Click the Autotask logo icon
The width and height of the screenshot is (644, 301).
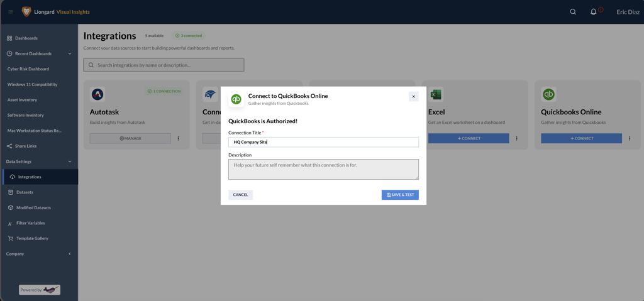(97, 94)
